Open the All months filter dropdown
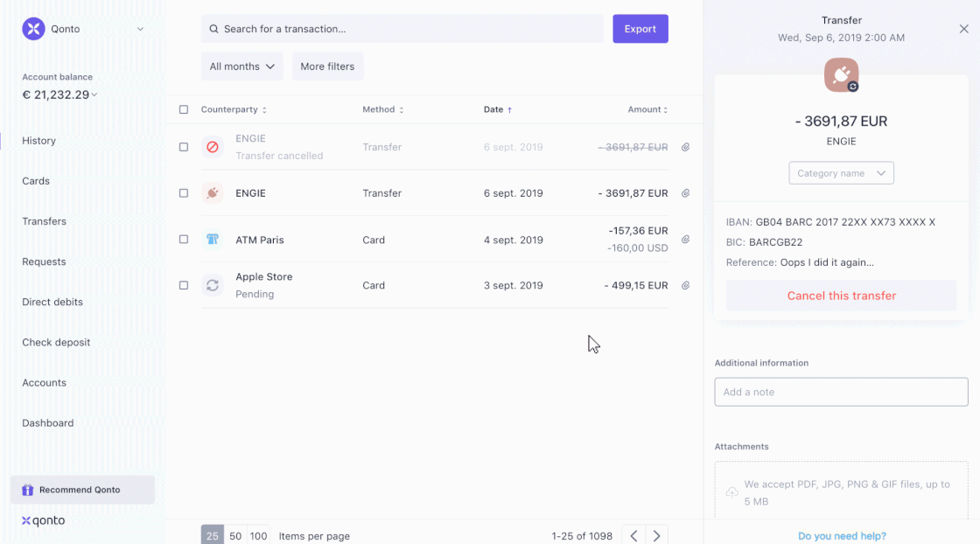 pyautogui.click(x=241, y=66)
